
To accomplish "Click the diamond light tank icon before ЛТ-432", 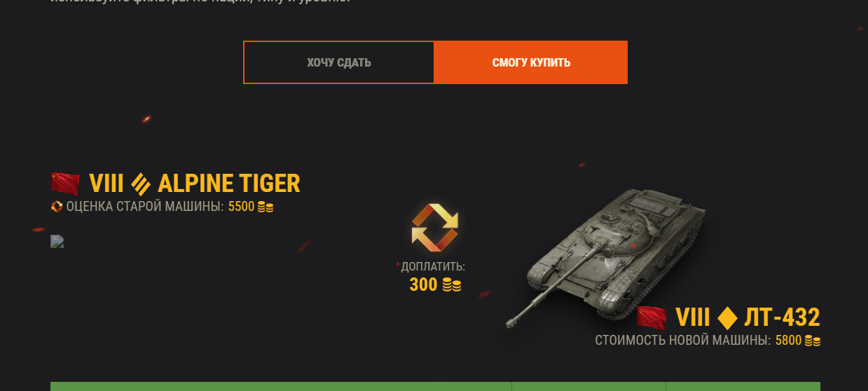I will coord(728,318).
